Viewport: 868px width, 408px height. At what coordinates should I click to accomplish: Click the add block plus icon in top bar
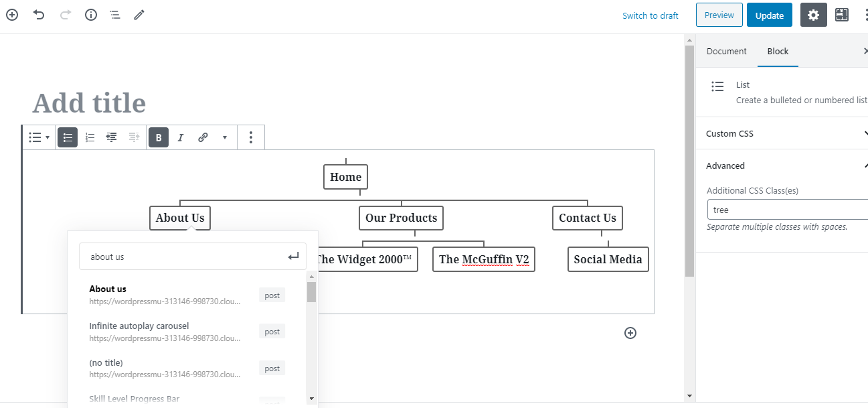coord(12,15)
